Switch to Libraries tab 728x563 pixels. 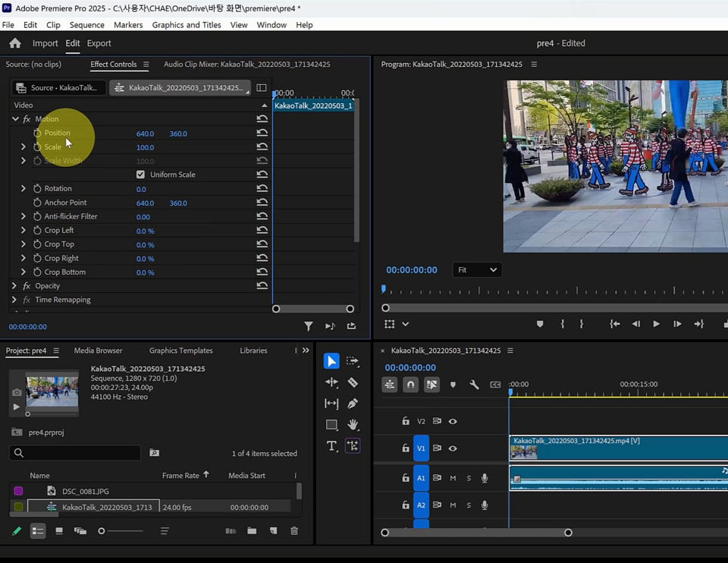click(x=253, y=351)
